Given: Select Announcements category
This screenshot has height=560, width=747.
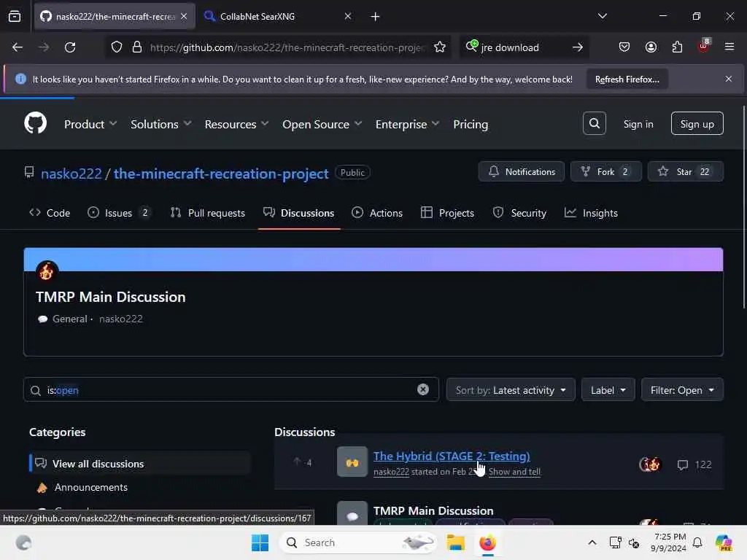Looking at the screenshot, I should coord(91,487).
